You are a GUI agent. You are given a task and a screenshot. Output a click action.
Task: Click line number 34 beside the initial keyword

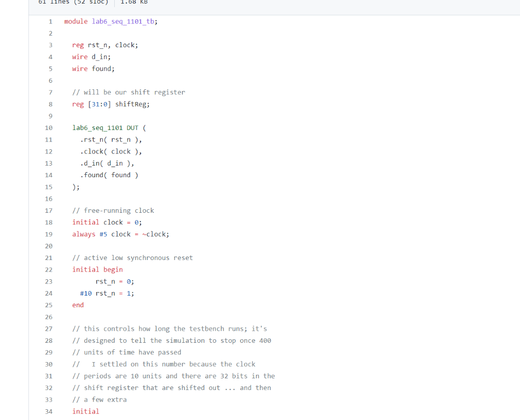49,411
